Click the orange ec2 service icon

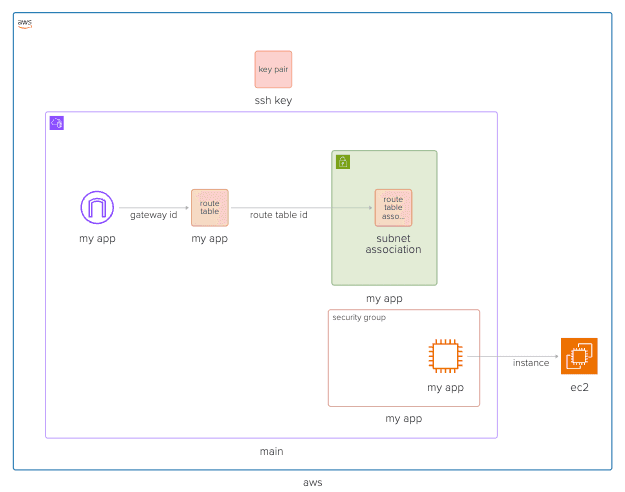tap(579, 356)
